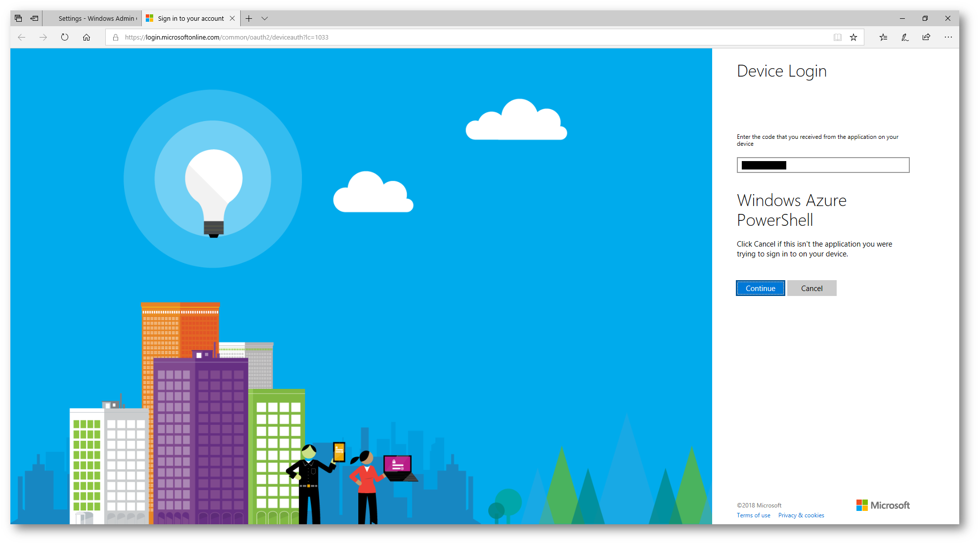Click the Continue button

760,288
